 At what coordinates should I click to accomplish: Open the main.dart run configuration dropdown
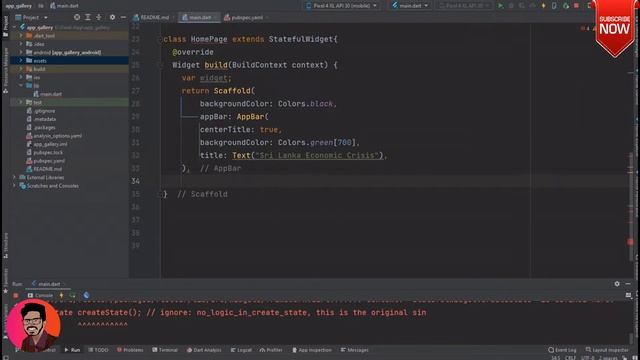click(x=410, y=6)
